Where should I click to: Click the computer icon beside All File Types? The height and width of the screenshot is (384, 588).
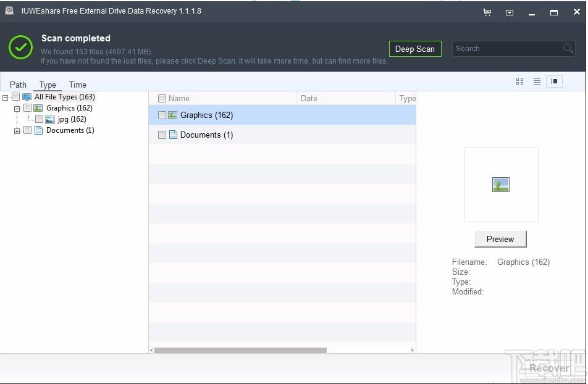[27, 97]
